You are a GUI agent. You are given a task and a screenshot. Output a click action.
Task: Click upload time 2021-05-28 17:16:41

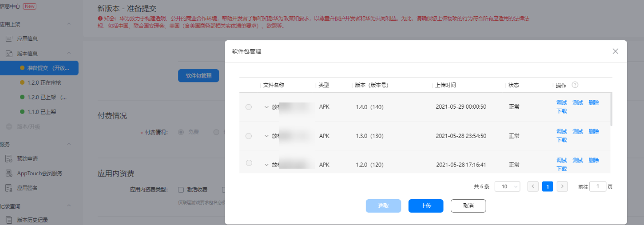click(461, 165)
